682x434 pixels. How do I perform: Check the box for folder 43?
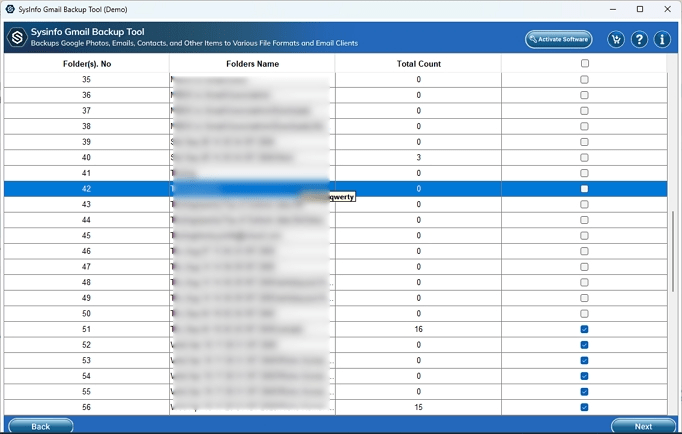point(584,204)
